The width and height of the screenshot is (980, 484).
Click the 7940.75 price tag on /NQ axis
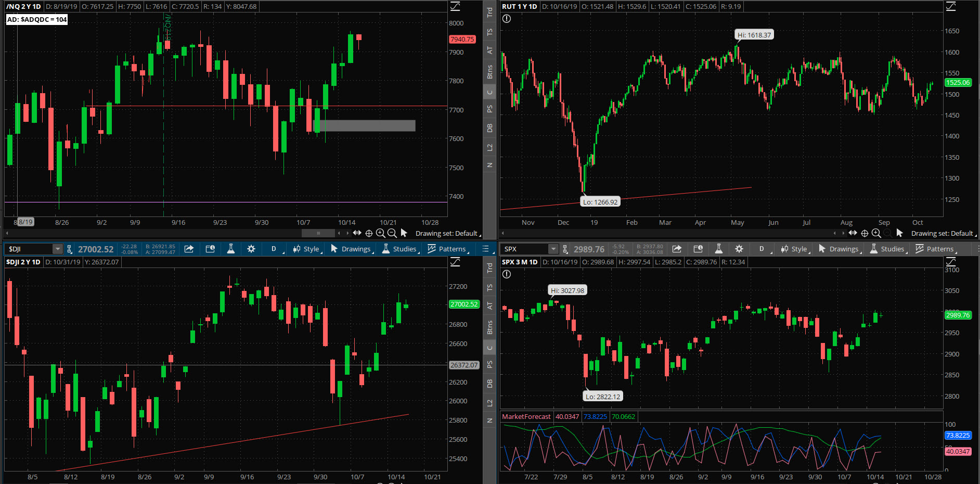click(x=462, y=39)
